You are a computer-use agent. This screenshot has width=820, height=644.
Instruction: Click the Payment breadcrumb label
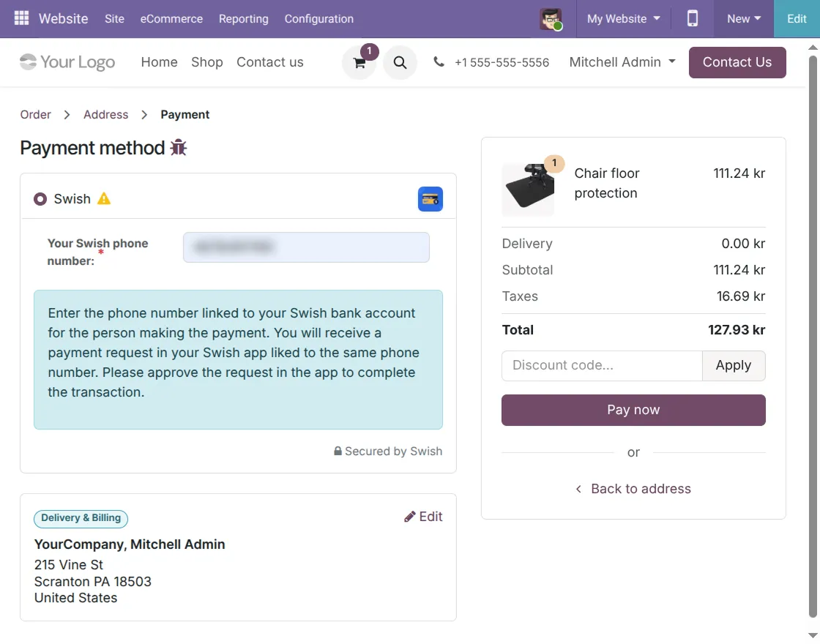pyautogui.click(x=185, y=114)
